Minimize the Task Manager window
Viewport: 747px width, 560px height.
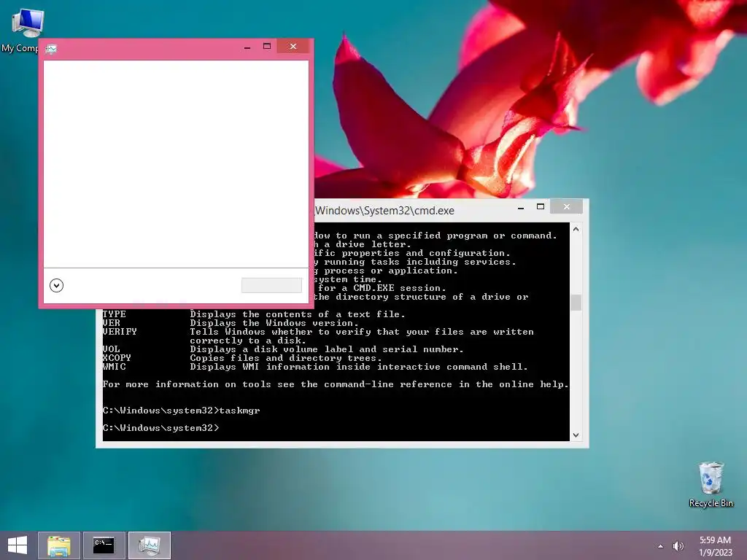247,47
